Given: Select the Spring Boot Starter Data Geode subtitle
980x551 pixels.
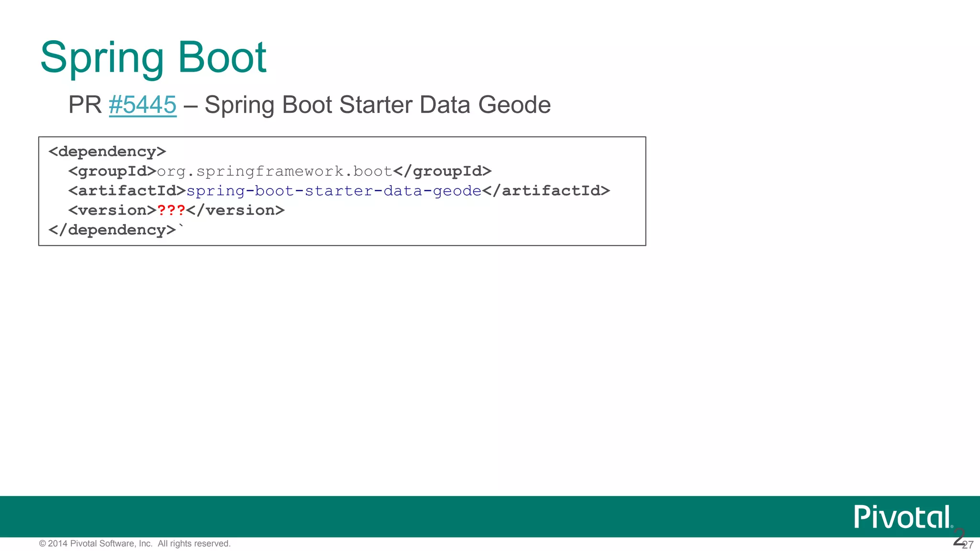Looking at the screenshot, I should pos(378,105).
